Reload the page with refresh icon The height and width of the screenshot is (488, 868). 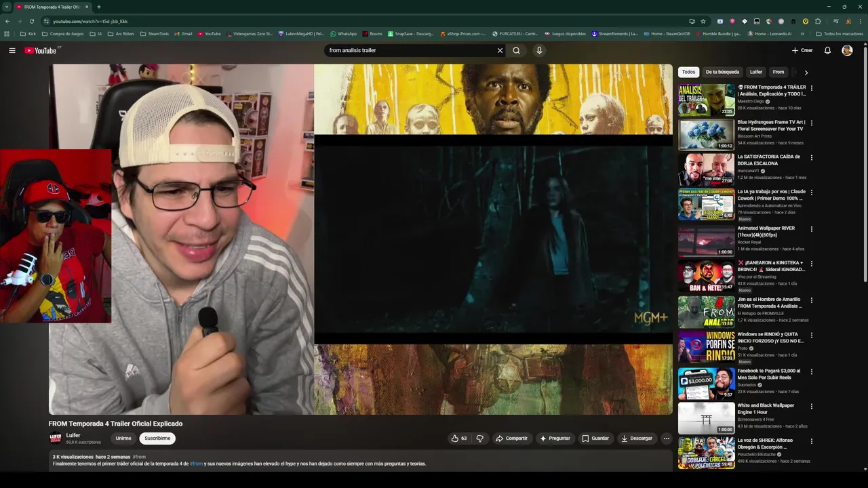31,21
